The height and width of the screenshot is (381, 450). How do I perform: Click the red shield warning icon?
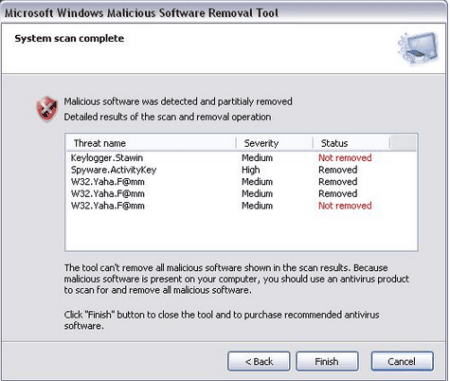coord(47,109)
